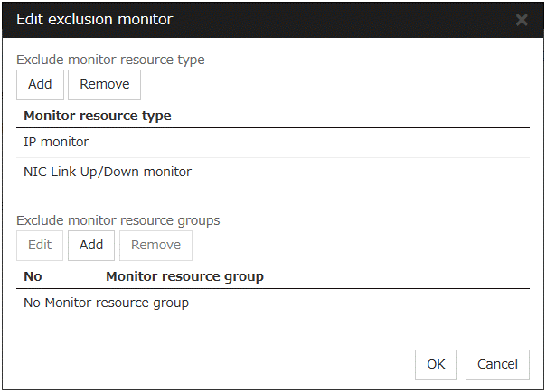The image size is (546, 392).
Task: Click the Exclude monitor resource groups label
Action: tap(118, 220)
